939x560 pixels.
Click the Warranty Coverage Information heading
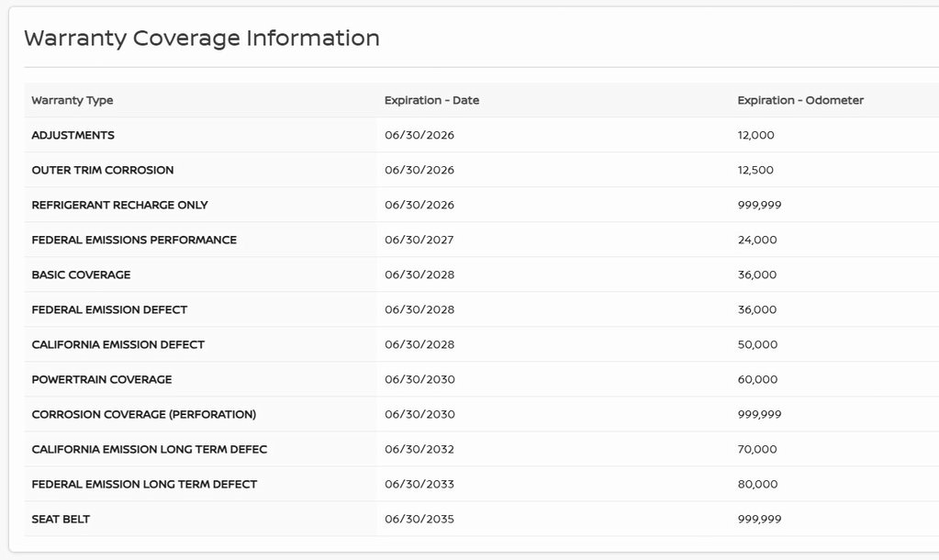[x=201, y=39]
